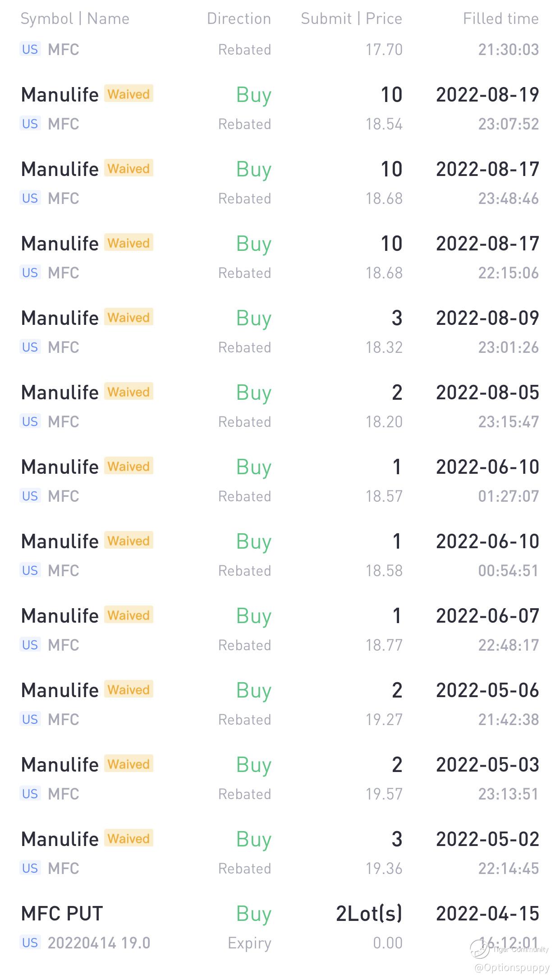Tap the Tiger Community watermark logo
Image resolution: width=560 pixels, height=980 pixels.
coord(480,948)
